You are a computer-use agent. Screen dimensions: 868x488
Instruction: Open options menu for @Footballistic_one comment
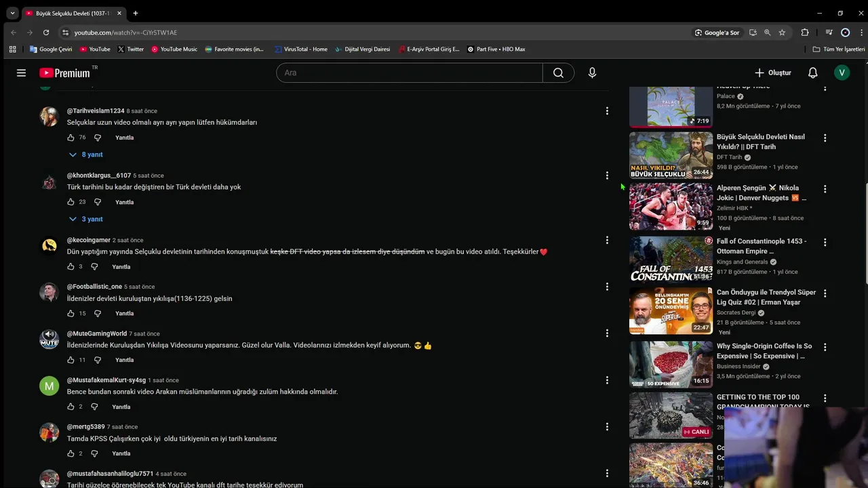[x=607, y=287]
